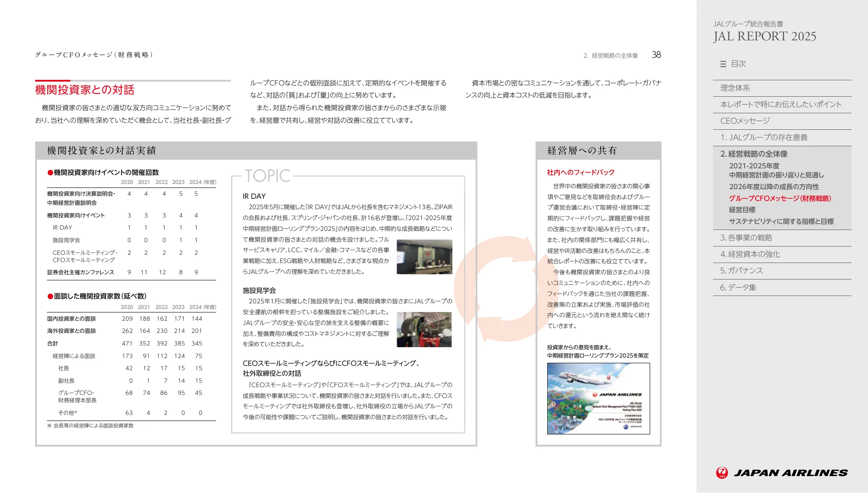Image resolution: width=868 pixels, height=493 pixels.
Task: Click the 海外投資家との面談 row label
Action: [x=72, y=331]
